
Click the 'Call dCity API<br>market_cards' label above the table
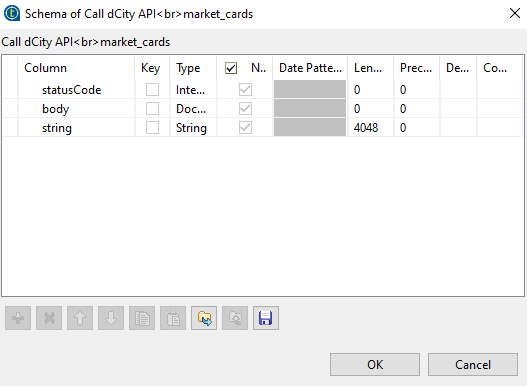click(x=86, y=42)
